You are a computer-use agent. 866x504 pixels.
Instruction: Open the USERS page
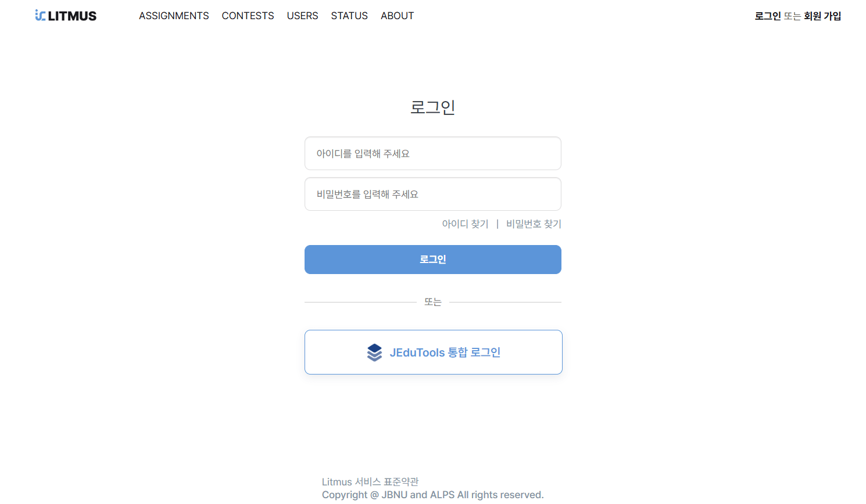pos(302,16)
